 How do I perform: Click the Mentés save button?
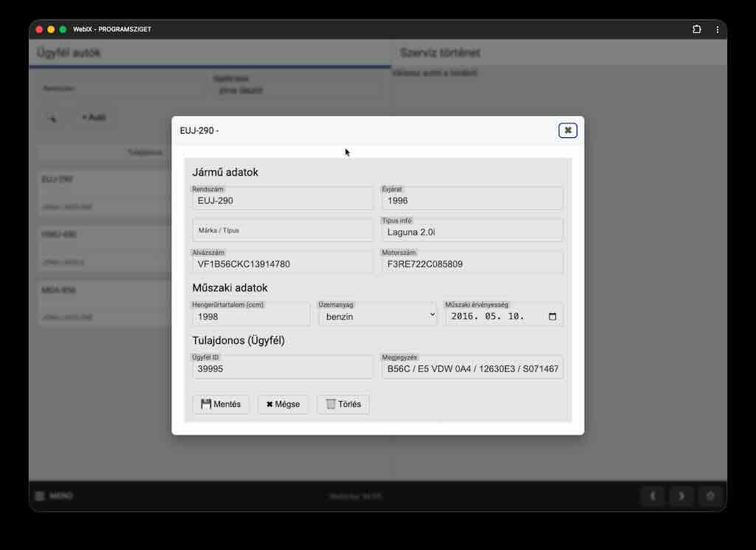pyautogui.click(x=221, y=405)
